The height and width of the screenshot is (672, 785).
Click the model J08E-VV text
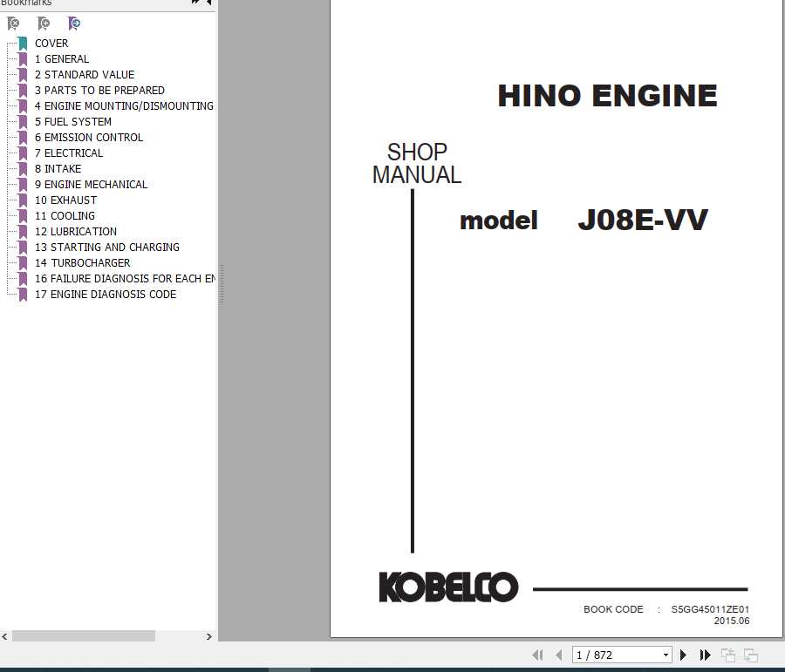(x=584, y=221)
